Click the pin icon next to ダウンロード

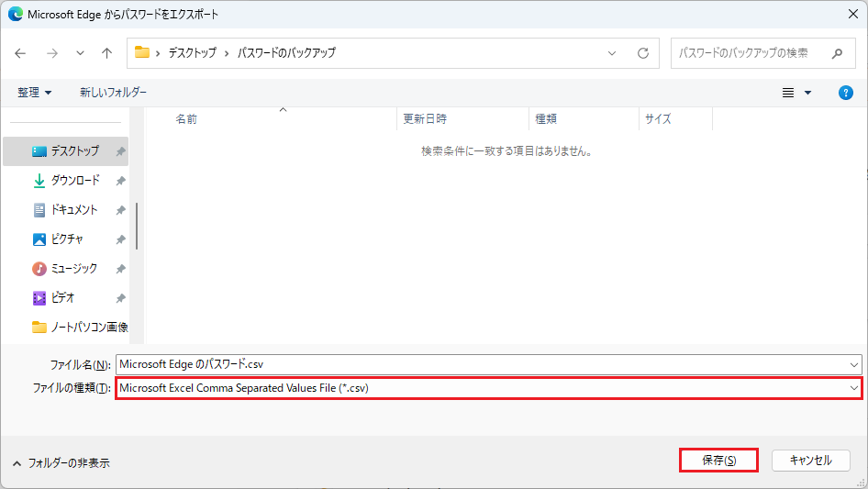[120, 181]
